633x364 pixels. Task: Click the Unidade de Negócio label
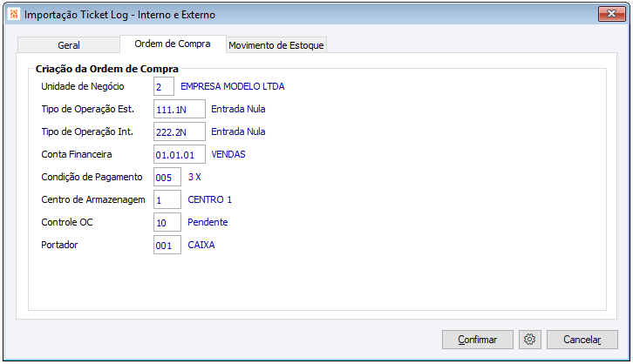click(83, 86)
